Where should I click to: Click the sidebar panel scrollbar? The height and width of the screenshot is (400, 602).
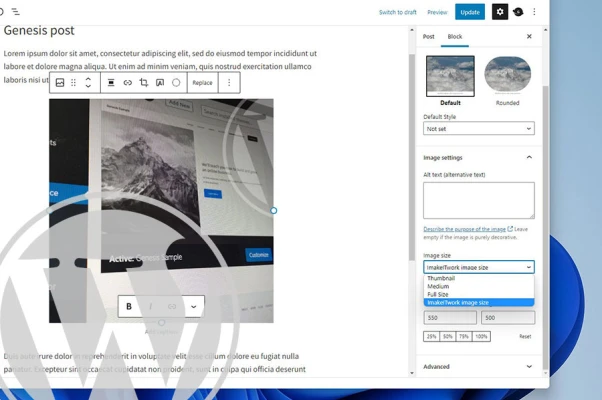(545, 226)
